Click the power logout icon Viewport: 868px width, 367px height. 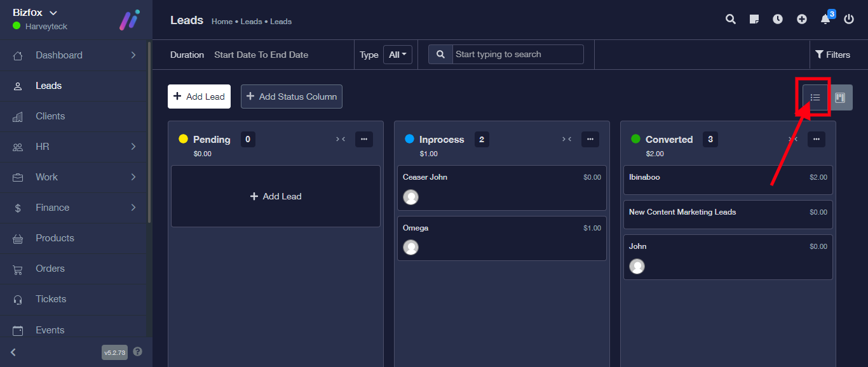[x=849, y=20]
